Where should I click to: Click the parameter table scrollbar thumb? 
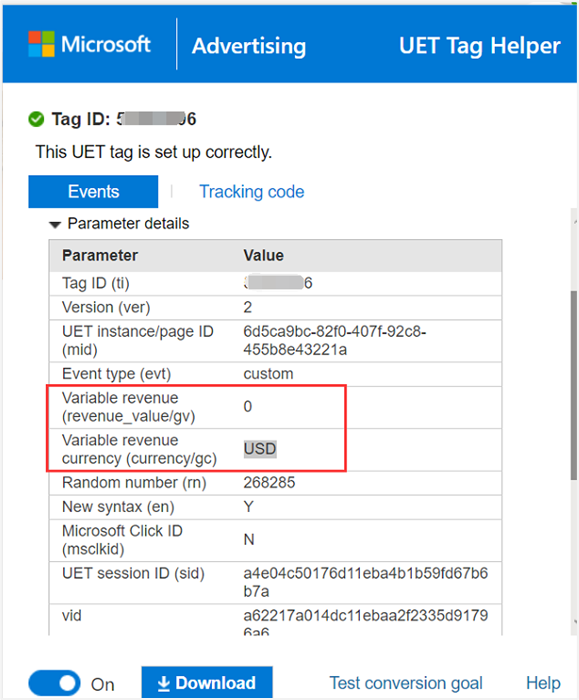(x=574, y=385)
